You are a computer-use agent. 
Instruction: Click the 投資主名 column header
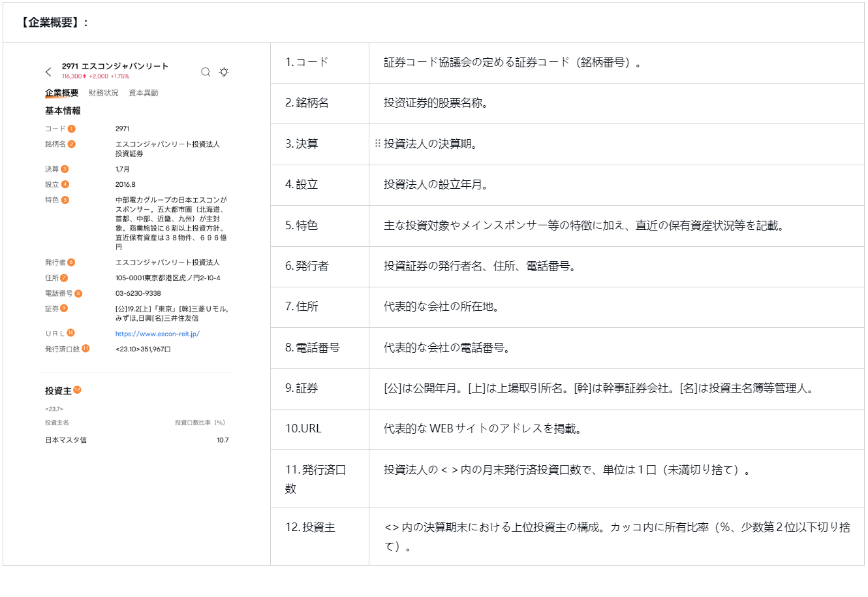[57, 423]
